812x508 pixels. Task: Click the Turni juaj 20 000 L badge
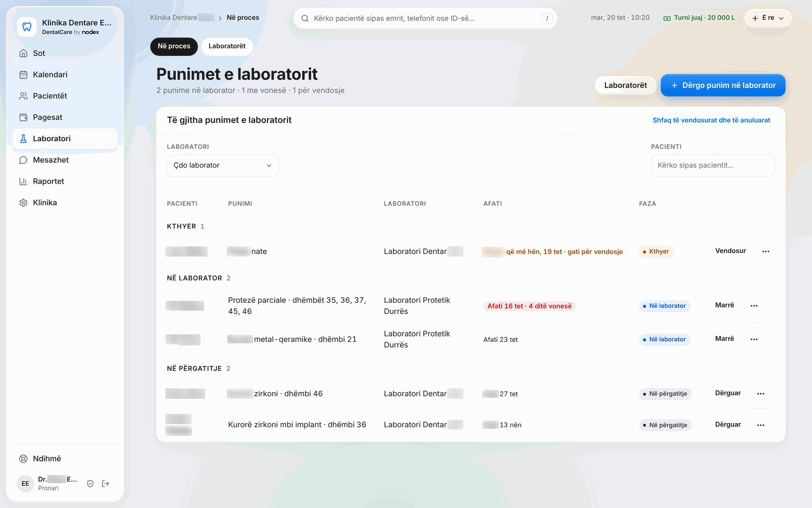point(699,18)
